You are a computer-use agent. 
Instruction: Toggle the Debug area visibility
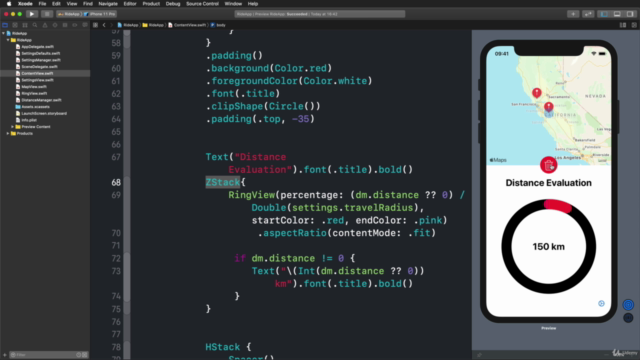(x=617, y=14)
